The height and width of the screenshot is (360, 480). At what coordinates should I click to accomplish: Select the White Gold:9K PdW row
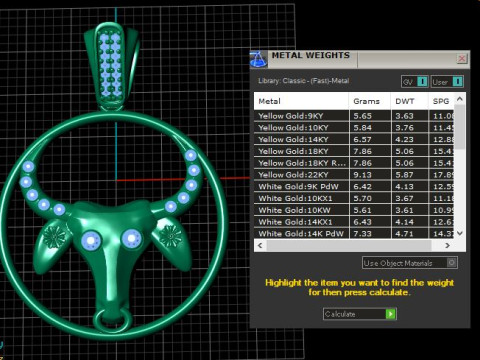354,187
